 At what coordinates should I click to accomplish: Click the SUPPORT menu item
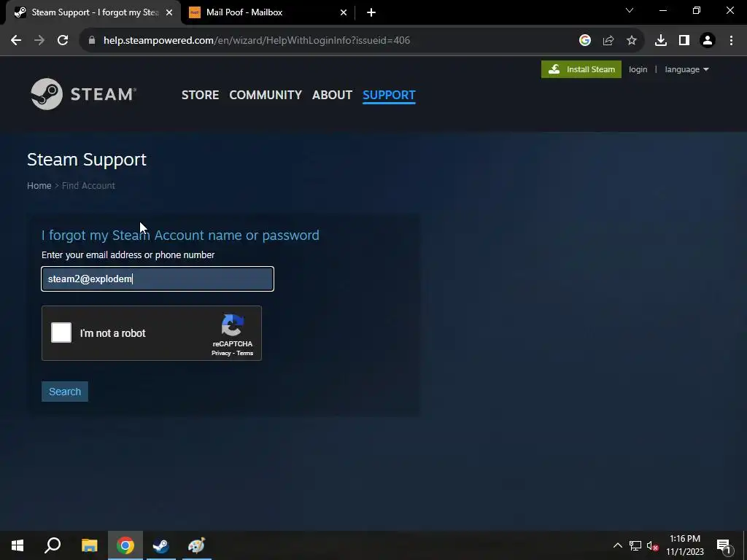[x=389, y=95]
